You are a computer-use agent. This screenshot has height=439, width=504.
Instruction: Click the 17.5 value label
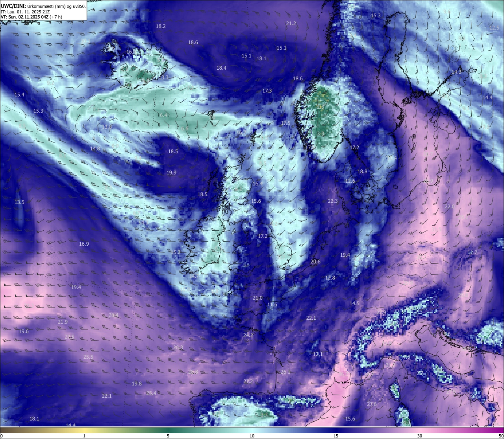coord(285,123)
